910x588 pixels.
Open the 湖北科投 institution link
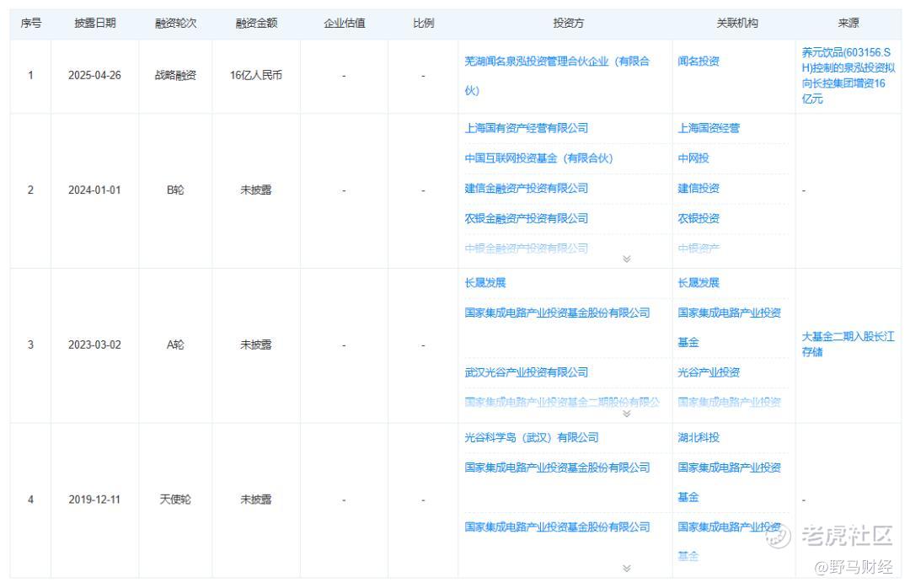click(x=699, y=438)
